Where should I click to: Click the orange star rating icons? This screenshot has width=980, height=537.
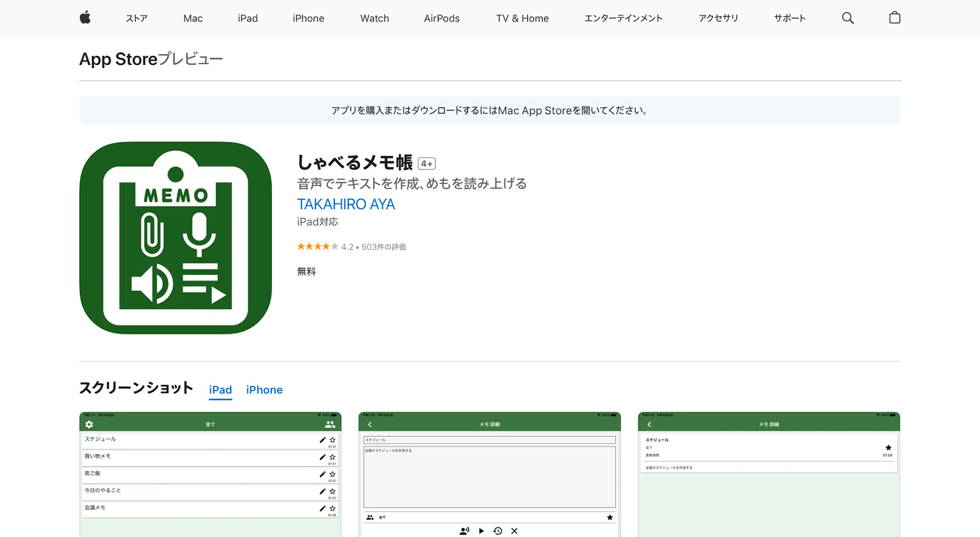tap(317, 247)
